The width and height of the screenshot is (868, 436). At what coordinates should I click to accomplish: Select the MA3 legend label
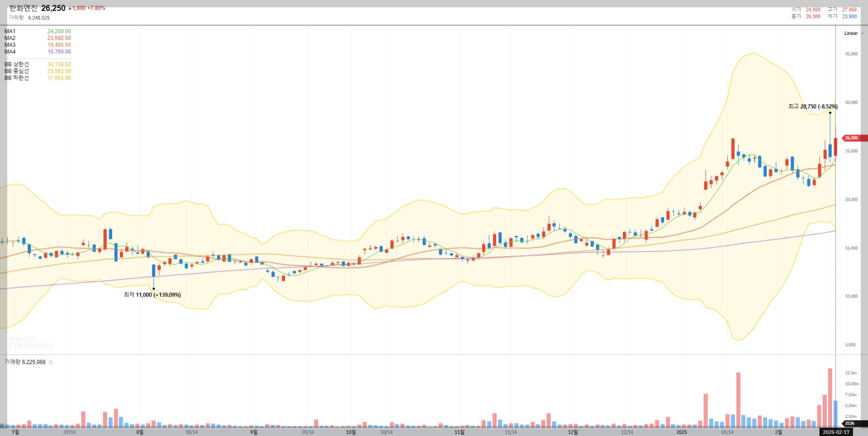(10, 45)
